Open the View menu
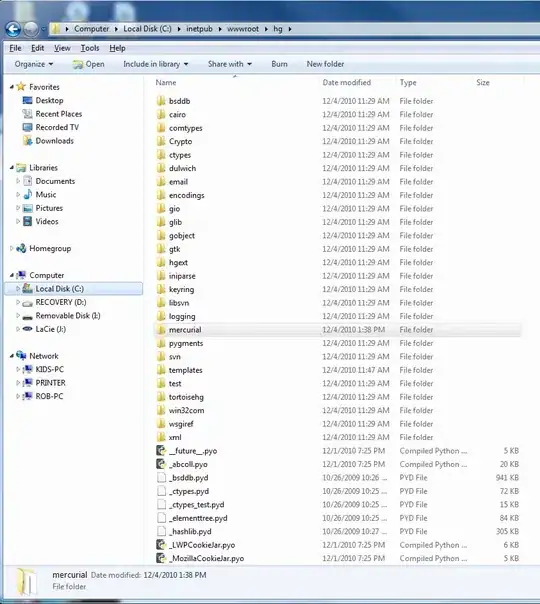The width and height of the screenshot is (540, 604). coord(62,48)
